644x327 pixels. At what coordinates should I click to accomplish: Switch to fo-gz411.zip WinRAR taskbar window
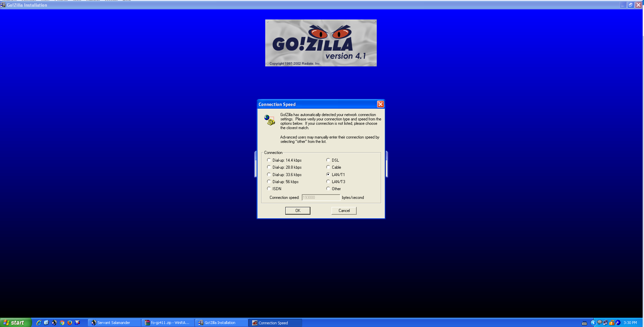coord(167,323)
